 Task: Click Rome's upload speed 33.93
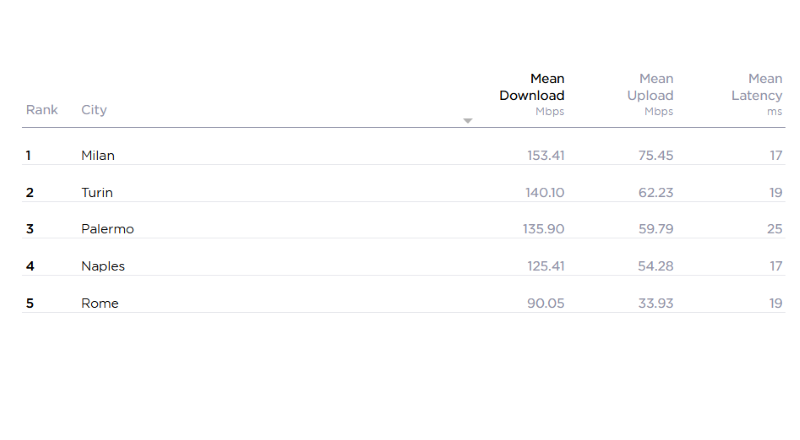(655, 303)
